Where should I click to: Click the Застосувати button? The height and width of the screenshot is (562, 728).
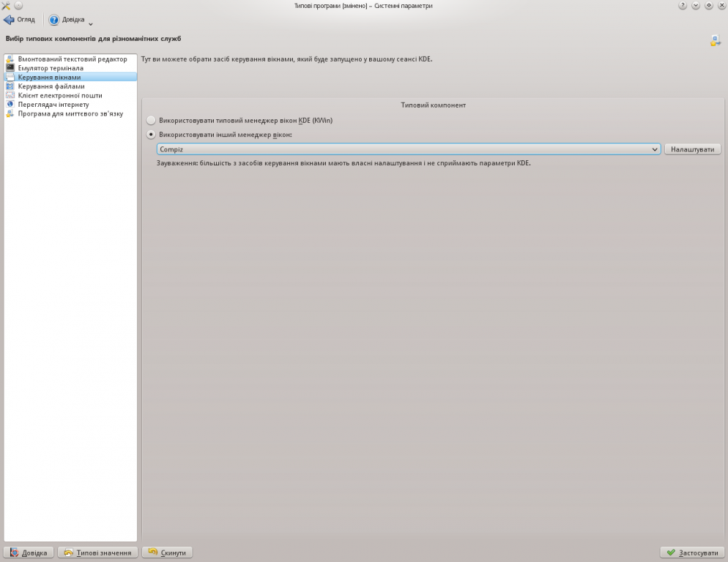[x=692, y=552]
